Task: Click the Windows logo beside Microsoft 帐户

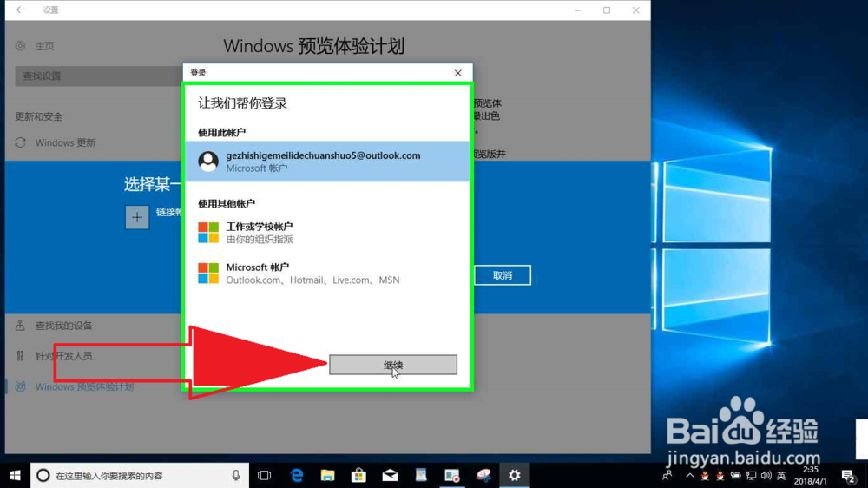Action: click(208, 273)
